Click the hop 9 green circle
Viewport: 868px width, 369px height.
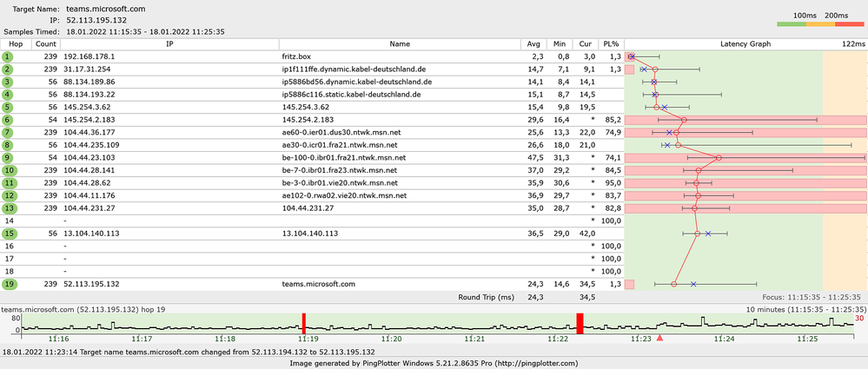point(8,158)
